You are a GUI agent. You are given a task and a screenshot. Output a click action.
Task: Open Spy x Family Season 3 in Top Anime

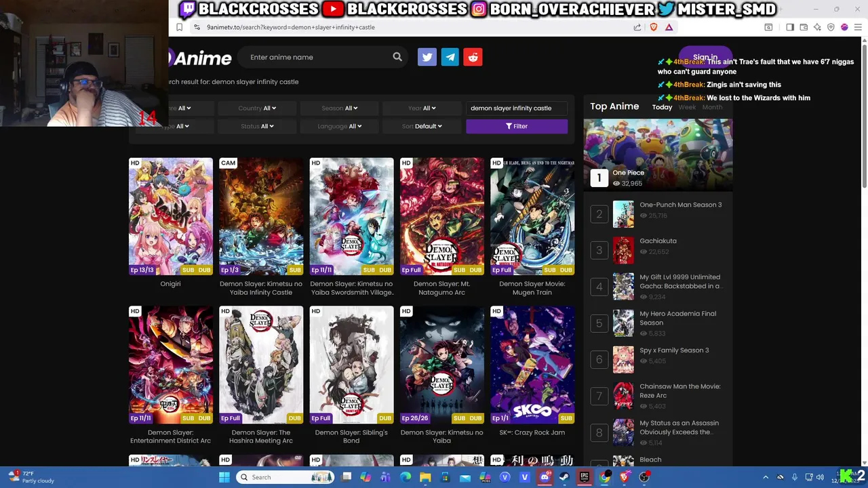point(674,350)
